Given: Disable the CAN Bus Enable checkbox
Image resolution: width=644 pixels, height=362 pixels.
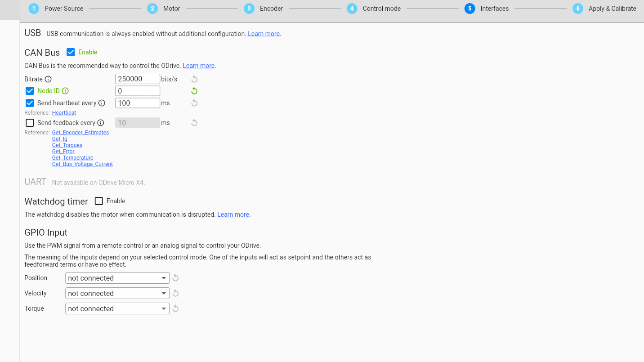Looking at the screenshot, I should click(x=71, y=52).
